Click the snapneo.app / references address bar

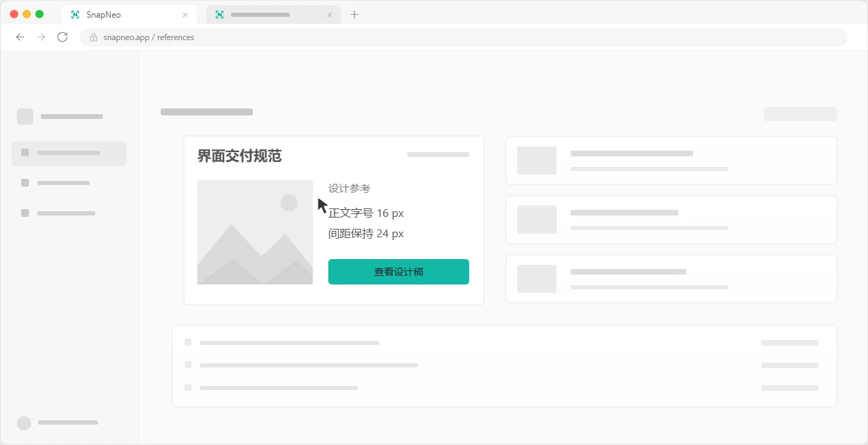[x=464, y=37]
